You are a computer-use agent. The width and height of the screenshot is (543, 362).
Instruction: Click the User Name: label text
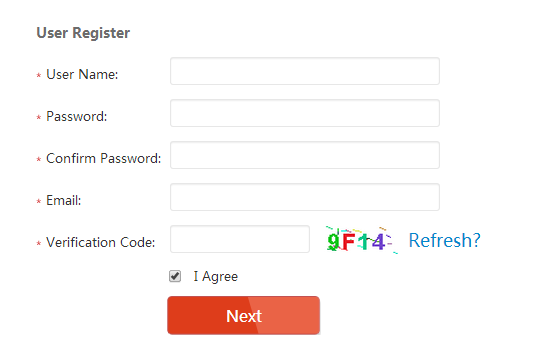click(82, 74)
